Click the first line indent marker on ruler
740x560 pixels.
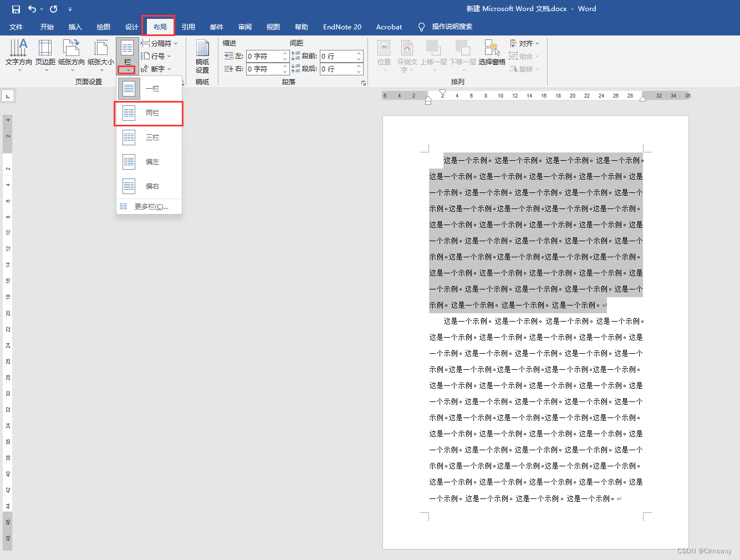[x=442, y=93]
